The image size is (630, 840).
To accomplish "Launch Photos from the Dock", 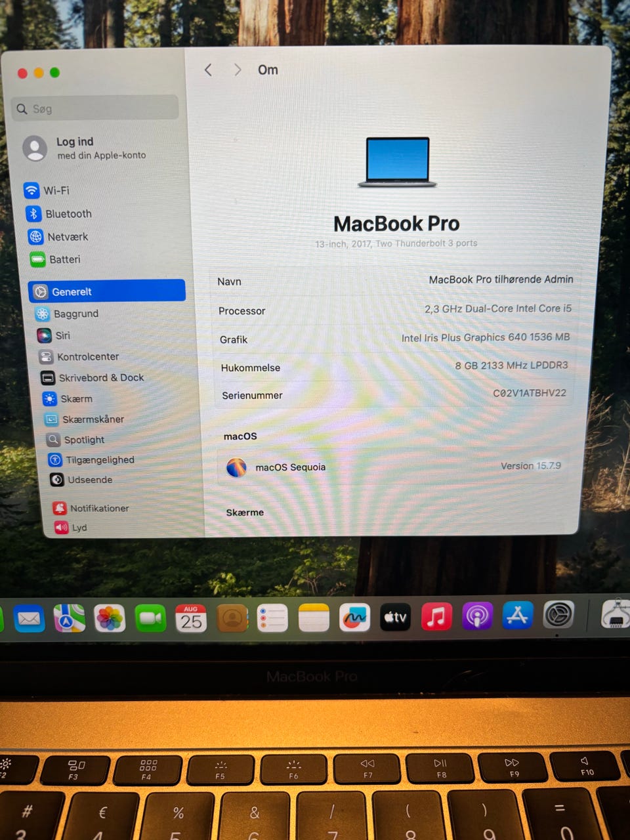I will pyautogui.click(x=110, y=618).
